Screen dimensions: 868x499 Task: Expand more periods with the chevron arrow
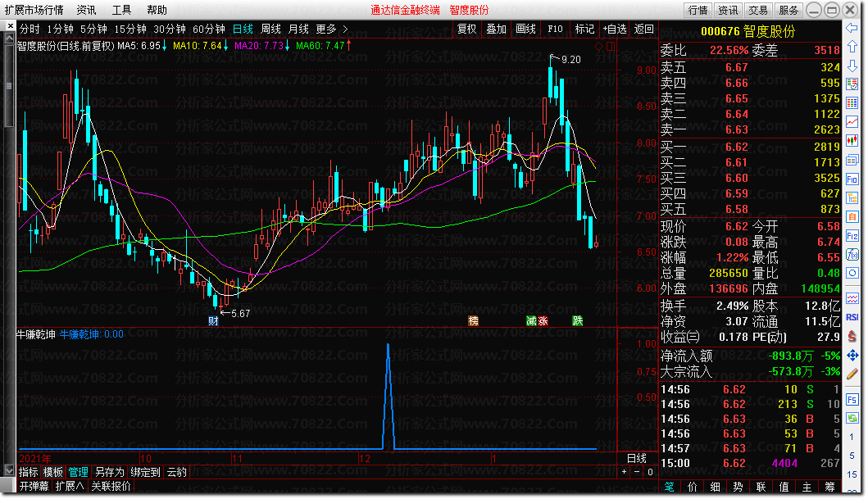[x=345, y=29]
